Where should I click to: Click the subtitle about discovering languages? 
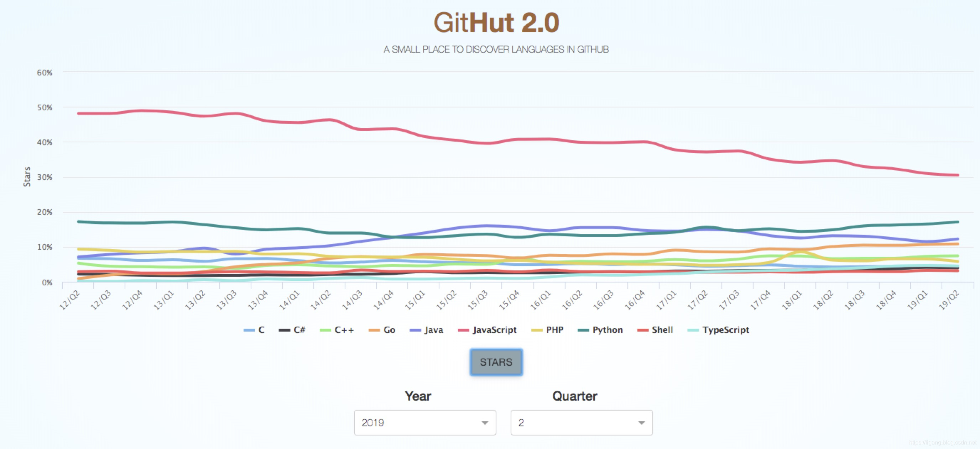point(496,49)
